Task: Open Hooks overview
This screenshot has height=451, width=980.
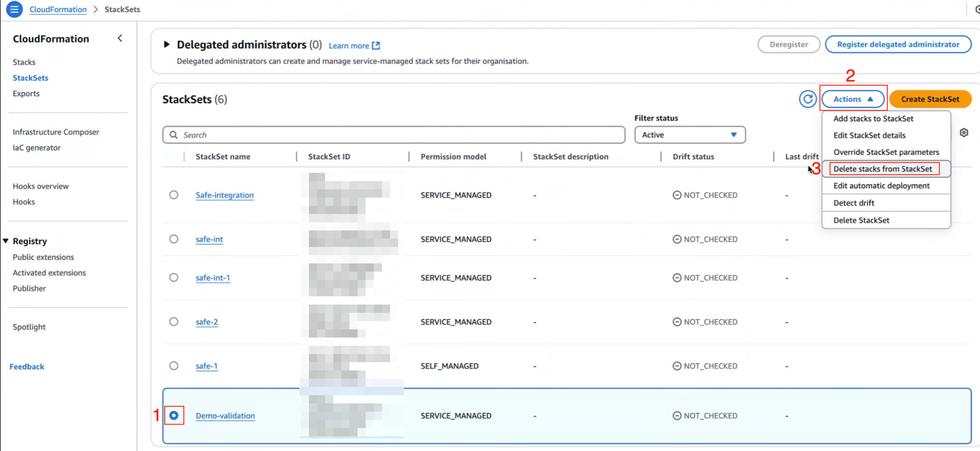Action: pyautogui.click(x=41, y=186)
